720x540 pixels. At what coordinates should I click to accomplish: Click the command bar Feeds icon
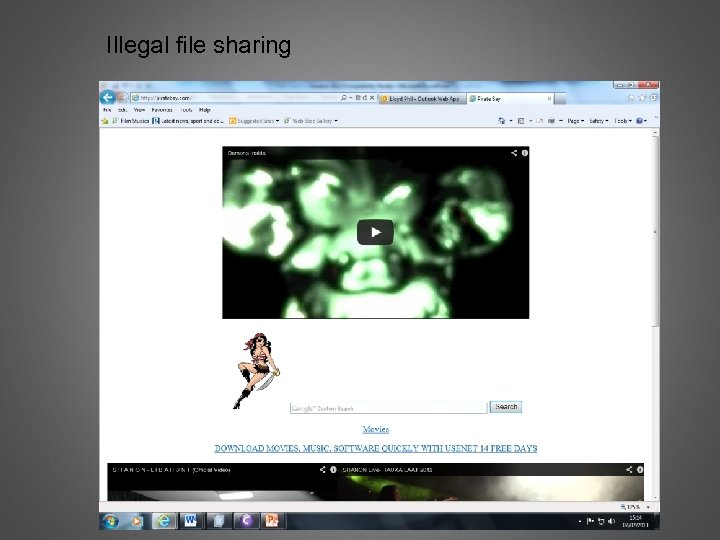click(521, 121)
